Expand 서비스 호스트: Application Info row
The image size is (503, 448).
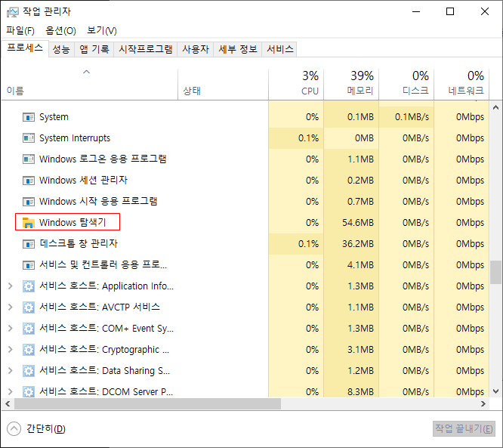11,286
